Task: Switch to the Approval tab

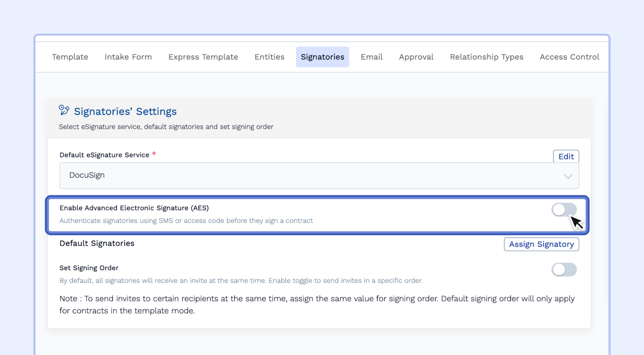Action: (x=416, y=57)
